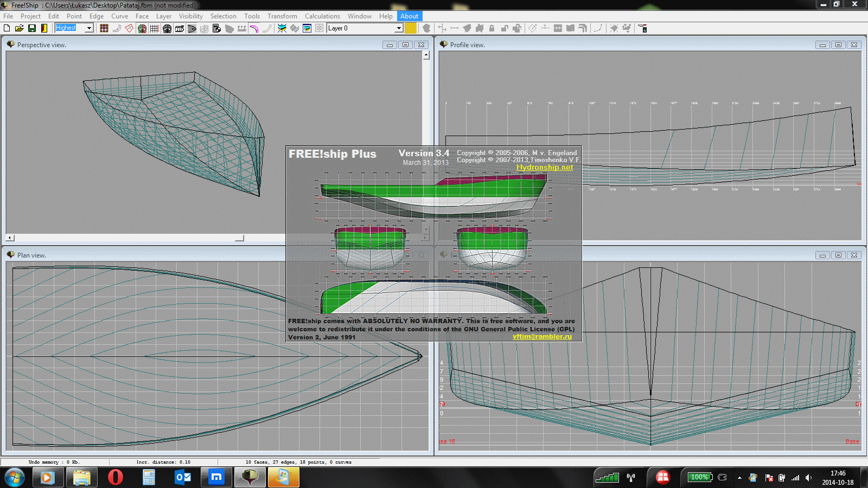The width and height of the screenshot is (868, 488).
Task: Click the new curve icon
Action: pos(597,28)
